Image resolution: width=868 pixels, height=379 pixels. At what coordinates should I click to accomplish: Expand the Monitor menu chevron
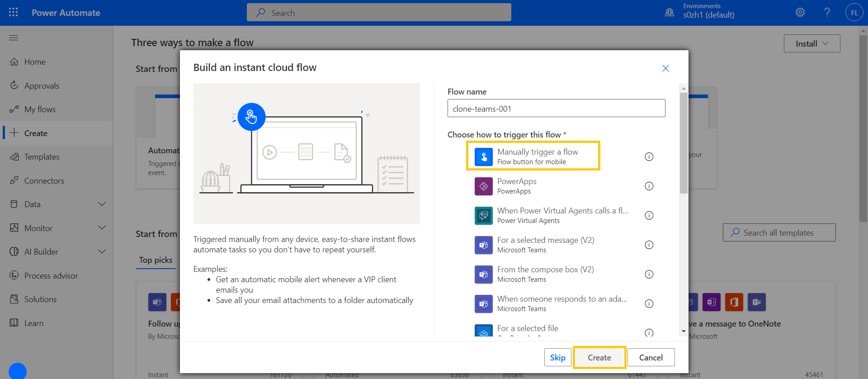[x=102, y=227]
